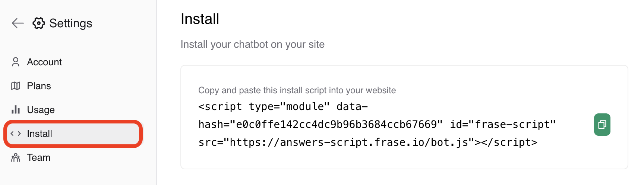This screenshot has height=185, width=644.
Task: Click the Plans map icon
Action: pyautogui.click(x=16, y=86)
